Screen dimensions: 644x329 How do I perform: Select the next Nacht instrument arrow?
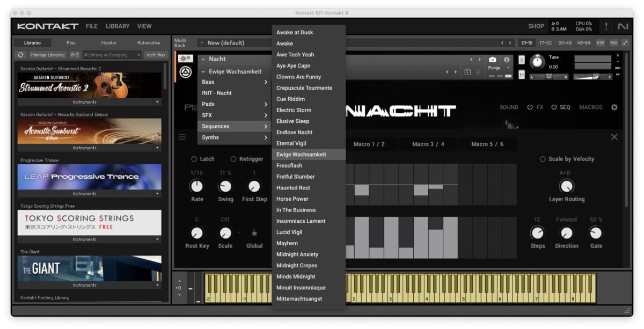tap(479, 60)
